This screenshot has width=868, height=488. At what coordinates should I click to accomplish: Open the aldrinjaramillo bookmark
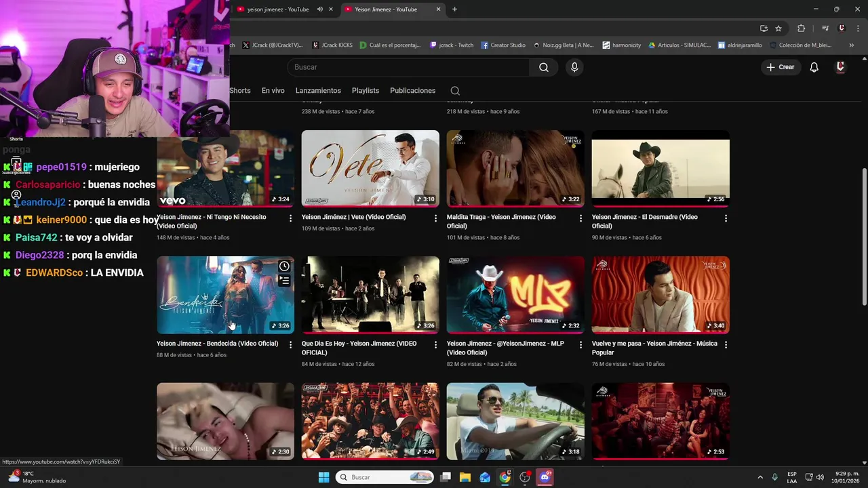740,45
